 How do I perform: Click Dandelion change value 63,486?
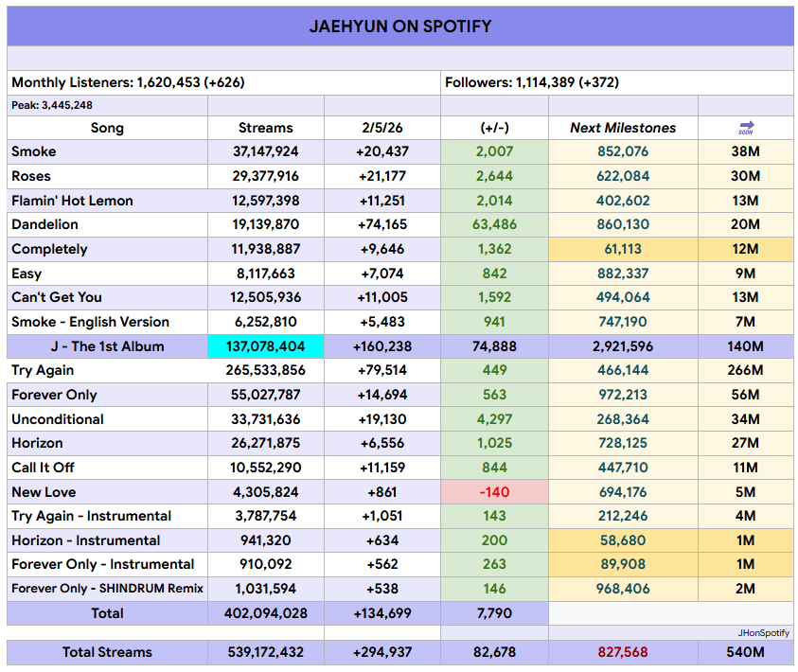tap(494, 224)
